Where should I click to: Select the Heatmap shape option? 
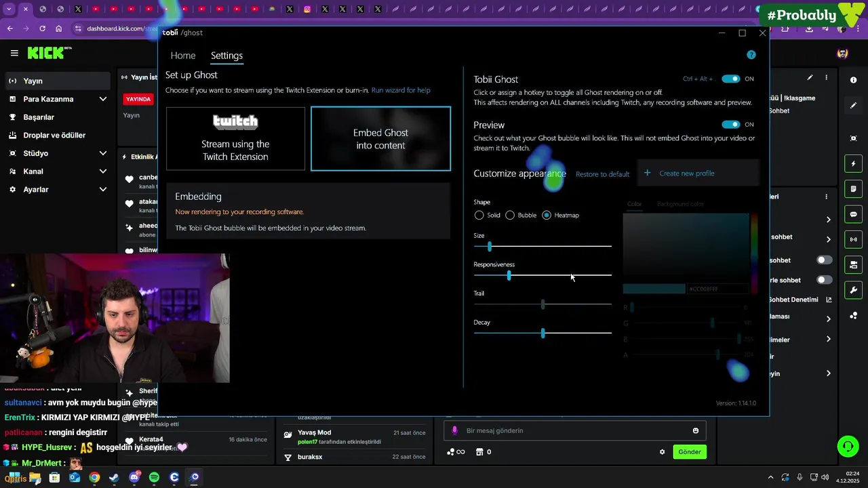tap(547, 215)
